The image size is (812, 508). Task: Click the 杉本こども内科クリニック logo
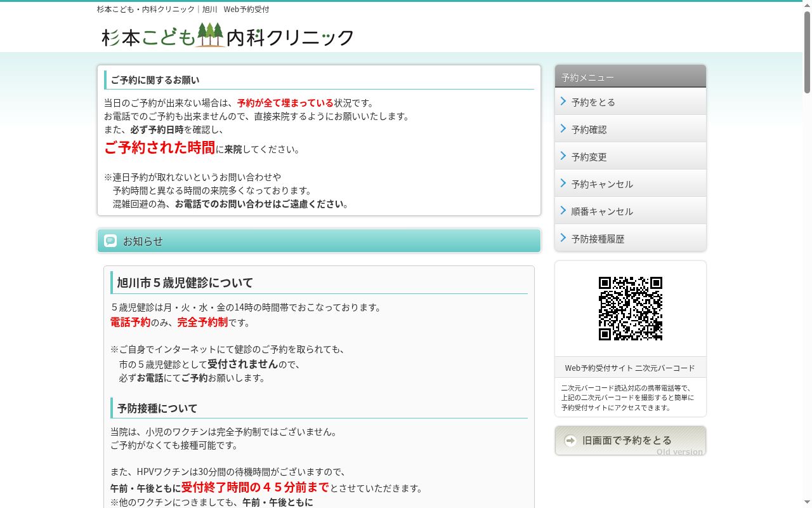[227, 36]
